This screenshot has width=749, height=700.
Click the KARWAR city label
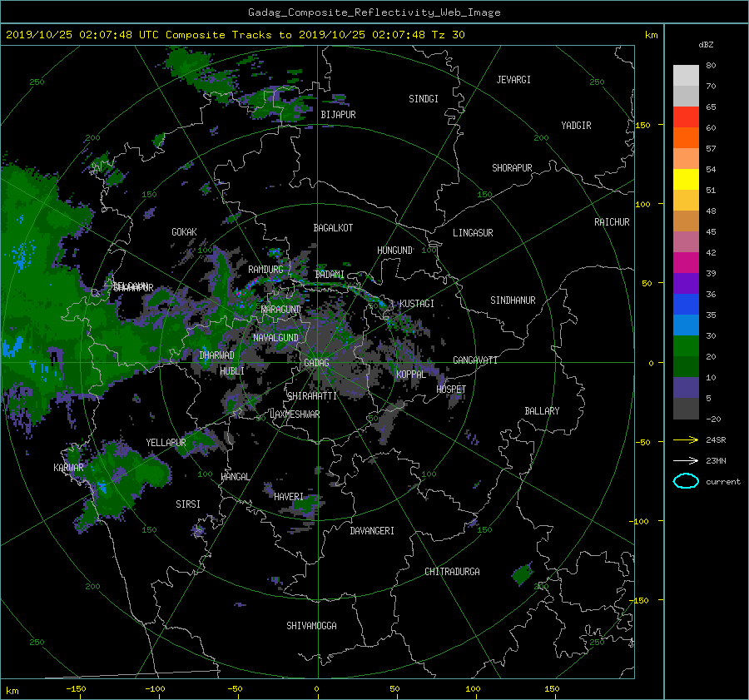[68, 468]
